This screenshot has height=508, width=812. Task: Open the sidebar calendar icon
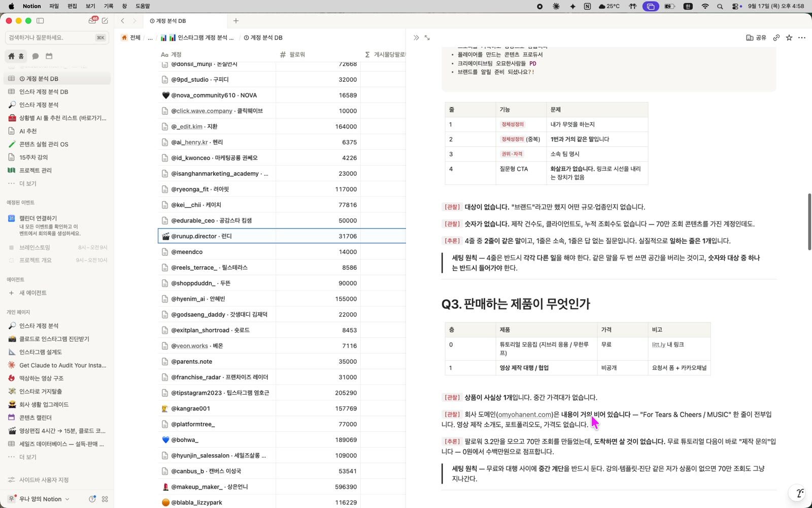tap(49, 56)
